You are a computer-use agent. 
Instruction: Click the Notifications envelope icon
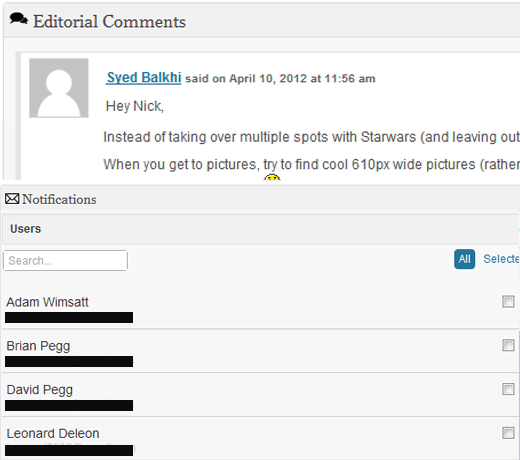12,199
